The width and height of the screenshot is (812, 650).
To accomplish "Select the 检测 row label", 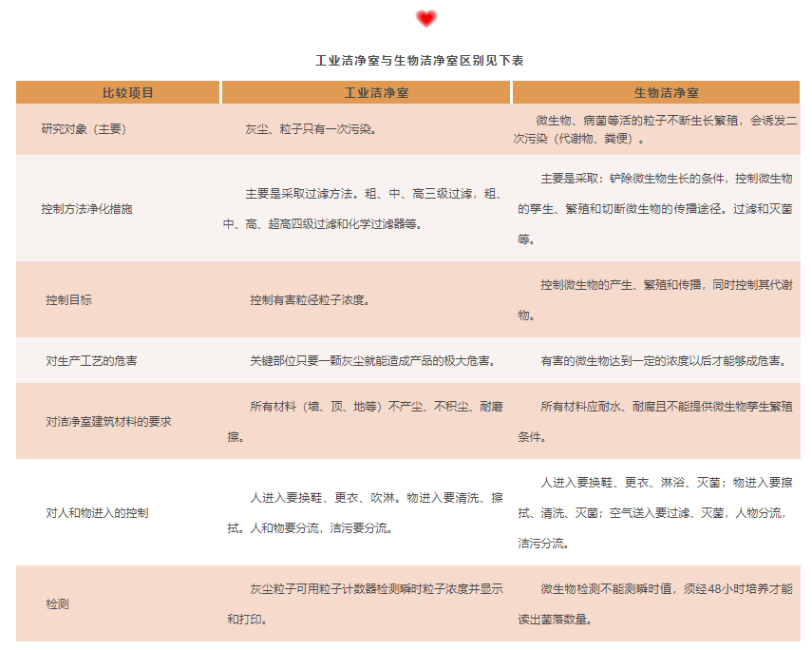I will pyautogui.click(x=57, y=603).
